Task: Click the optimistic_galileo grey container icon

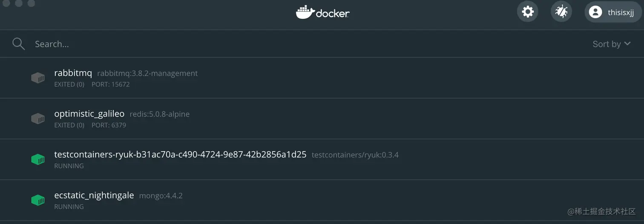Action: (x=38, y=119)
